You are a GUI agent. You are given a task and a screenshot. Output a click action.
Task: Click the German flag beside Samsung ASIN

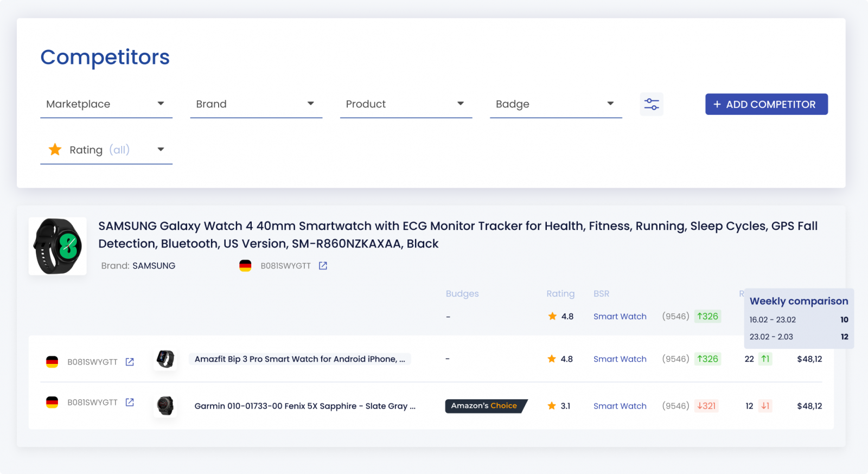pyautogui.click(x=245, y=266)
